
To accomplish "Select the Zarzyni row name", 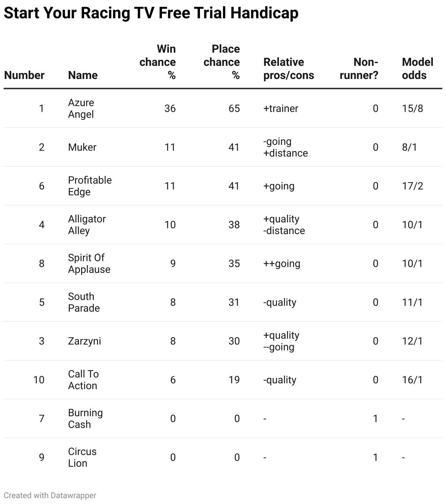I will (84, 341).
